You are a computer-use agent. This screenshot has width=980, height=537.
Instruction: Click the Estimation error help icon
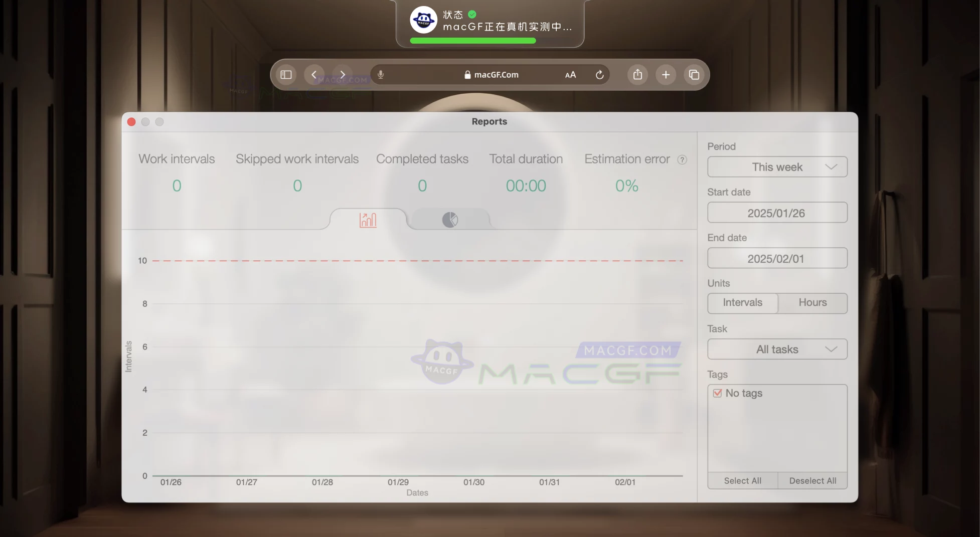(x=683, y=159)
